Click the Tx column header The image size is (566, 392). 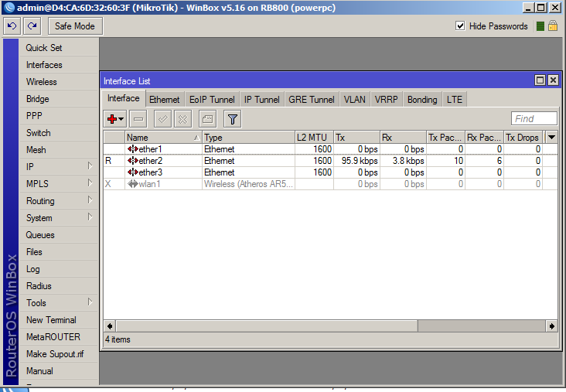point(356,137)
